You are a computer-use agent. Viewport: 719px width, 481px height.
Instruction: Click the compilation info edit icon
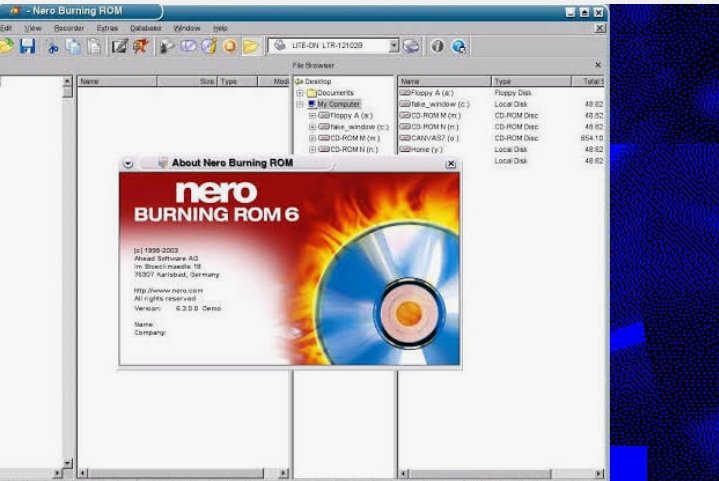pyautogui.click(x=120, y=46)
